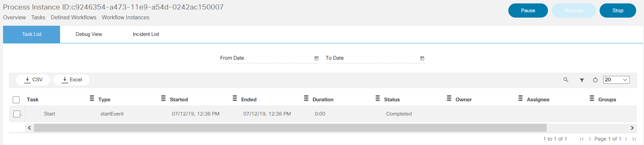Check the Start task row checkbox

17,114
